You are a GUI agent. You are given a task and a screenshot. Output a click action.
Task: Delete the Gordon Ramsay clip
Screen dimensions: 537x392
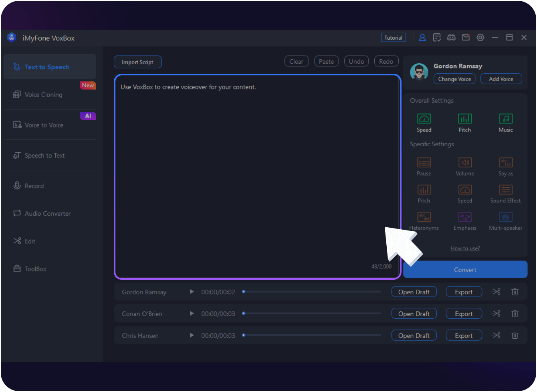coord(515,292)
